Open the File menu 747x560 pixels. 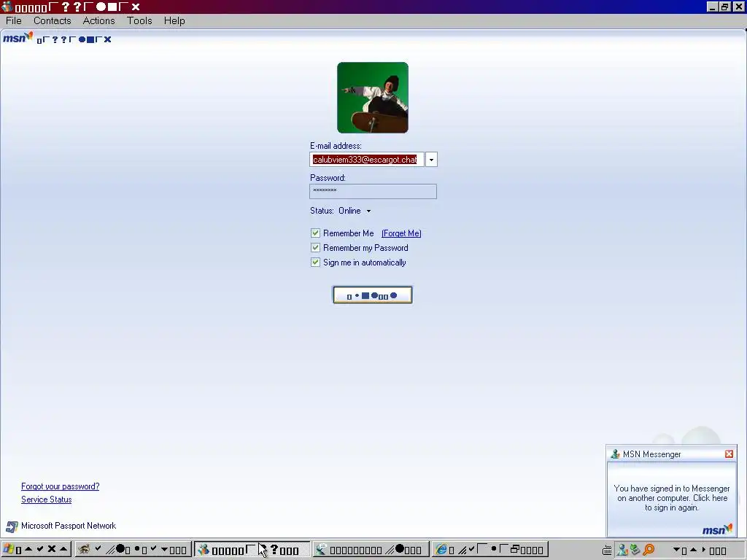tap(13, 20)
